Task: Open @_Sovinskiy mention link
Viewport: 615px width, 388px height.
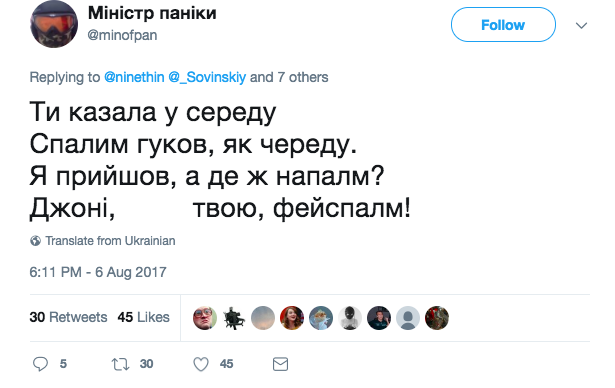Action: [x=207, y=77]
